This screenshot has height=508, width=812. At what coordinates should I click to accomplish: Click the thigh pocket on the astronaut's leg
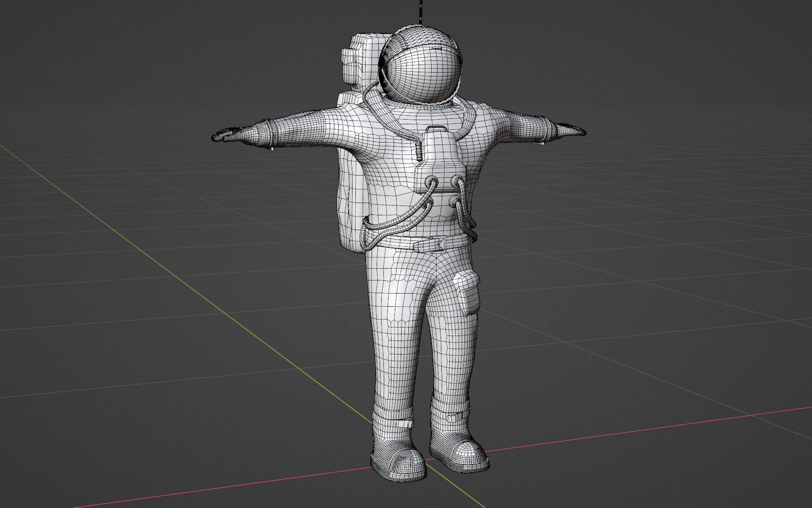tap(467, 293)
